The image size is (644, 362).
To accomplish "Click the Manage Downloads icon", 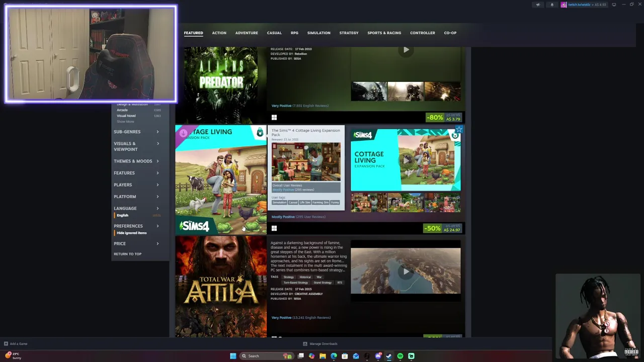I will coord(305,344).
